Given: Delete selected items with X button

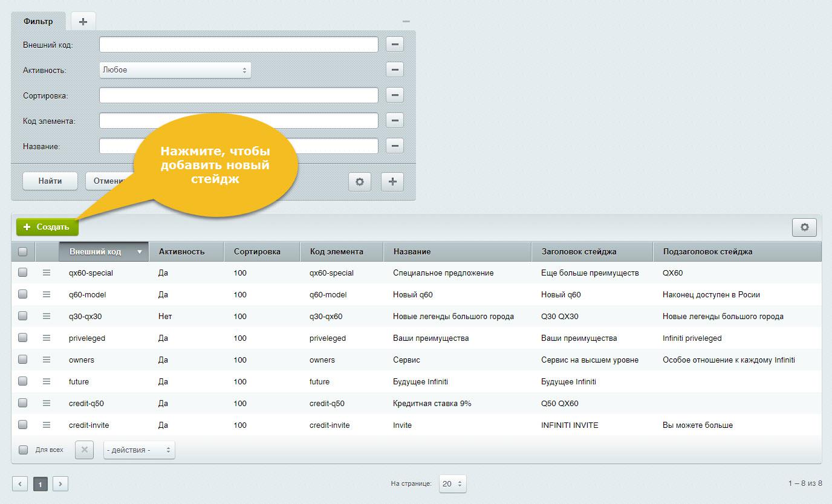Looking at the screenshot, I should point(84,450).
